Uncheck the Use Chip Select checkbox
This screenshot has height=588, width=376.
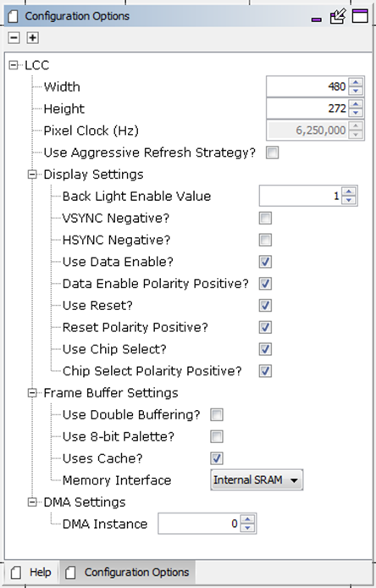pos(265,349)
